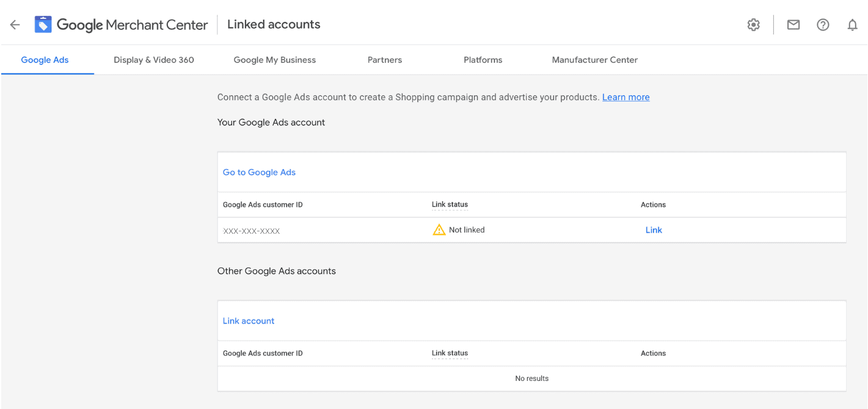Open the notifications bell icon
The width and height of the screenshot is (868, 409).
(x=852, y=24)
